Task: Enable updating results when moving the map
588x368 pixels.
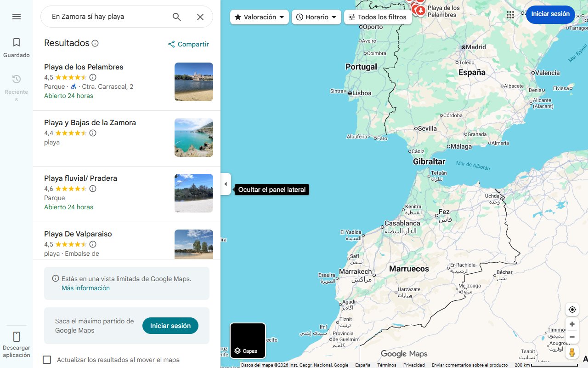Action: click(46, 360)
